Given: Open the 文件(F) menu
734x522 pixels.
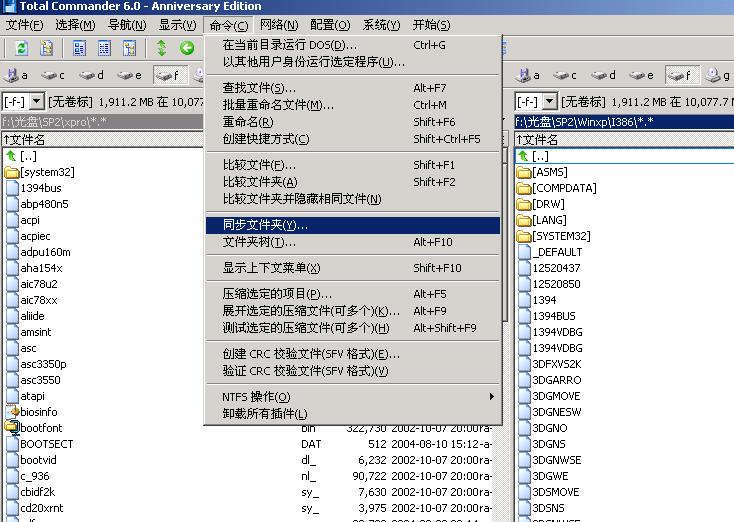Looking at the screenshot, I should click(24, 25).
